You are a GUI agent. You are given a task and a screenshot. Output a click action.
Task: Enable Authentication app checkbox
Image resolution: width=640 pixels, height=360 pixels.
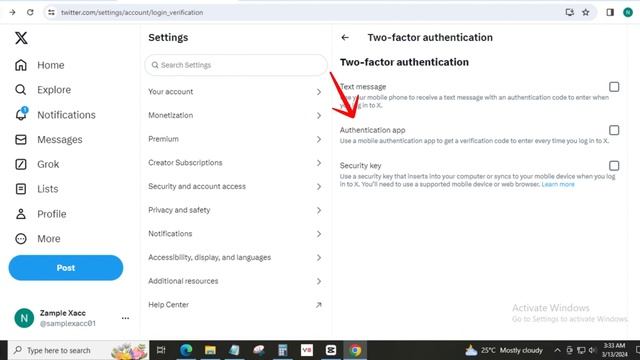(614, 130)
